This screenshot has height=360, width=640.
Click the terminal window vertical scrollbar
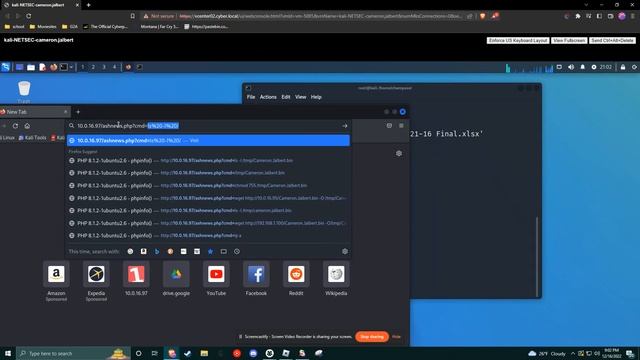coord(537,256)
